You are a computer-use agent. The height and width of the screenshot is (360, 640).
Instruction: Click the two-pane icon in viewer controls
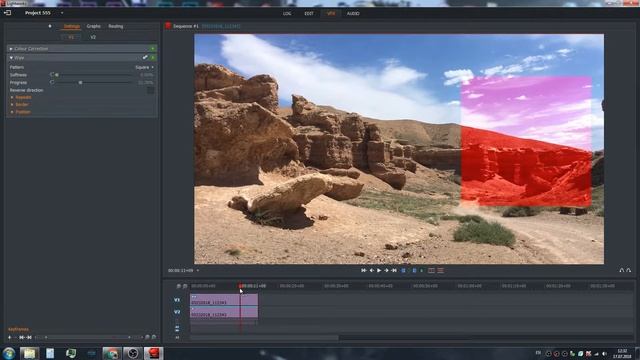pos(431,270)
